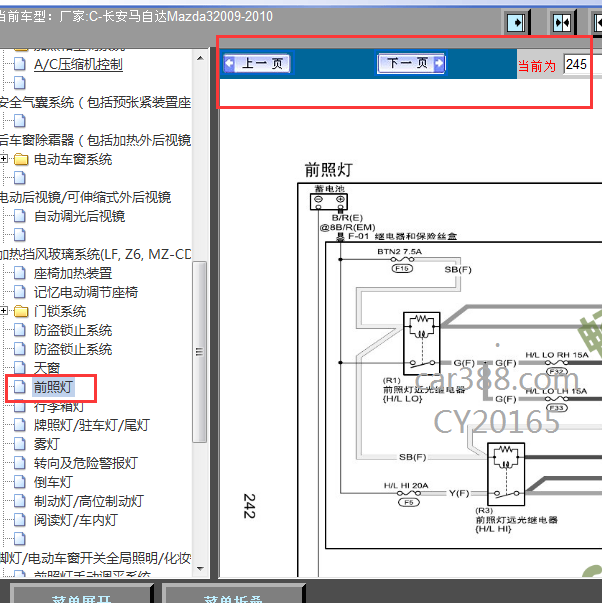The image size is (602, 603).
Task: Open 电动后视镜/可伸缩式外后视镜 entry
Action: click(85, 197)
